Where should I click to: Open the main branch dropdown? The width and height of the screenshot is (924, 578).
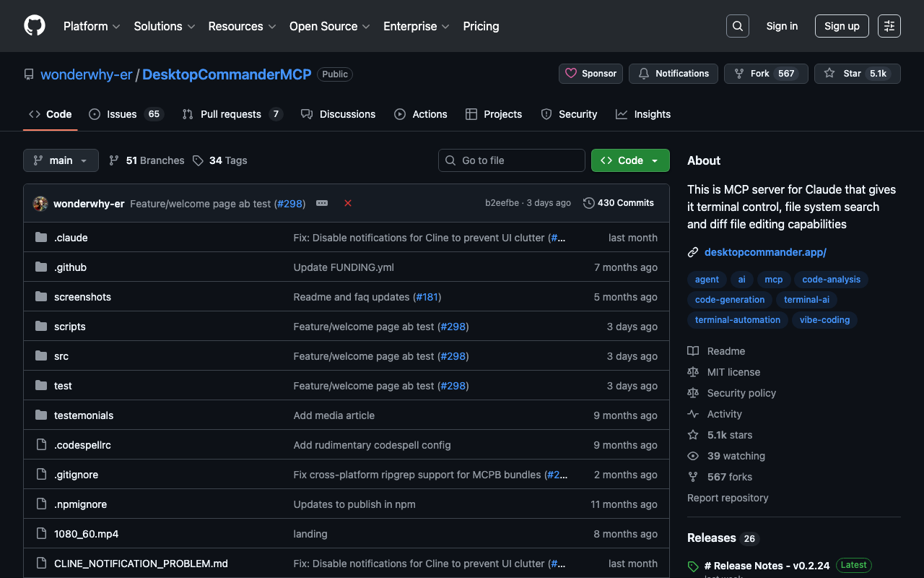(x=61, y=160)
